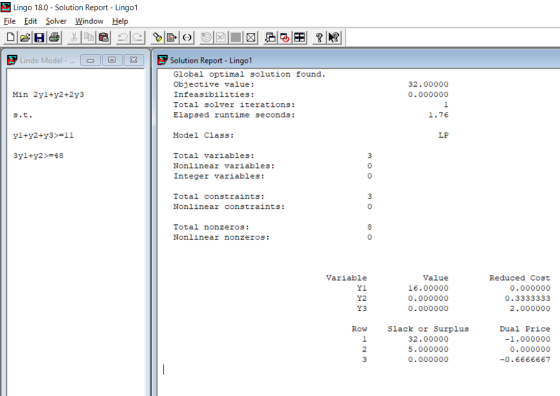
Task: Click the 'Min 2y1+y2+2y3' objective line
Action: coord(48,95)
